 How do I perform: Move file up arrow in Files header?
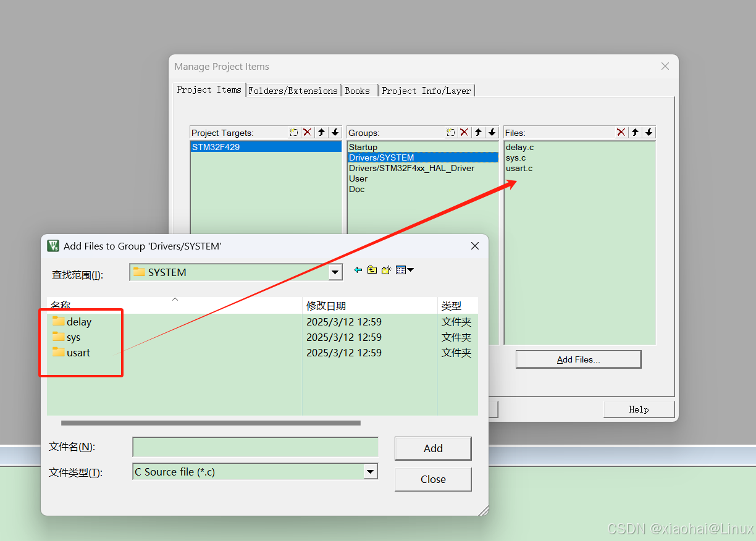(x=635, y=132)
